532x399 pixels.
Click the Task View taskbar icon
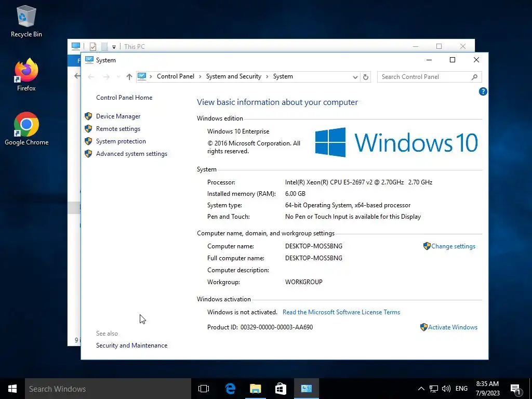tap(204, 389)
